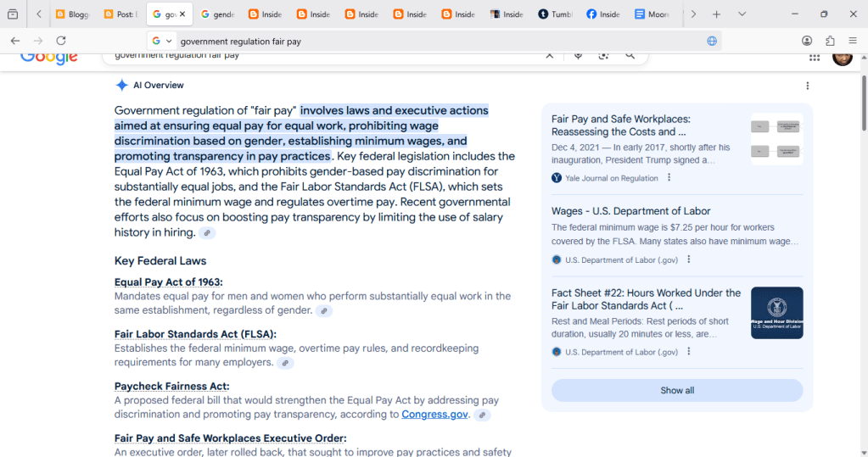Close the active Google search tab
This screenshot has width=868, height=457.
pos(182,14)
